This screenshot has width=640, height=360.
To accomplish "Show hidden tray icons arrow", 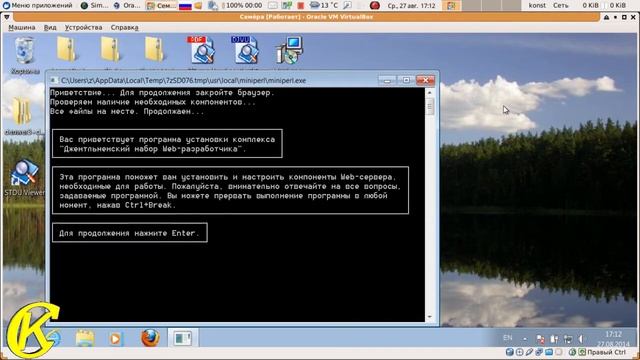I will 525,339.
